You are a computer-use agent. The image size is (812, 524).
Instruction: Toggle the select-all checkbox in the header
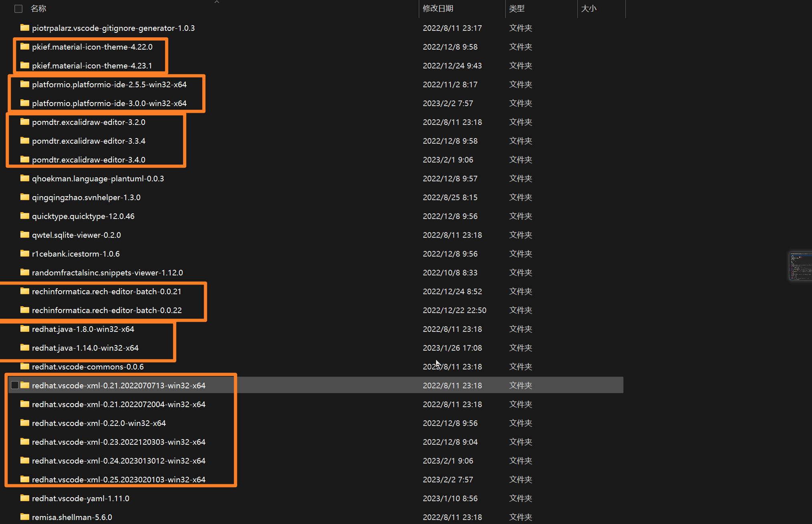[18, 8]
